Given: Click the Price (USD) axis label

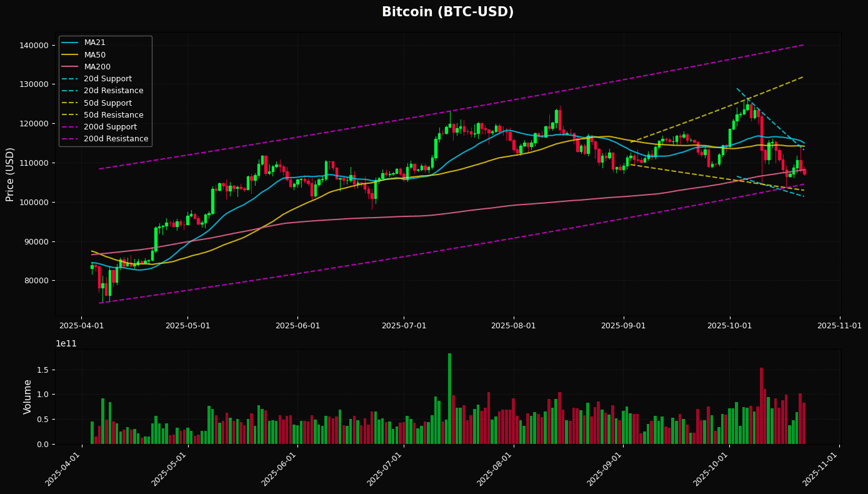Looking at the screenshot, I should pyautogui.click(x=10, y=174).
